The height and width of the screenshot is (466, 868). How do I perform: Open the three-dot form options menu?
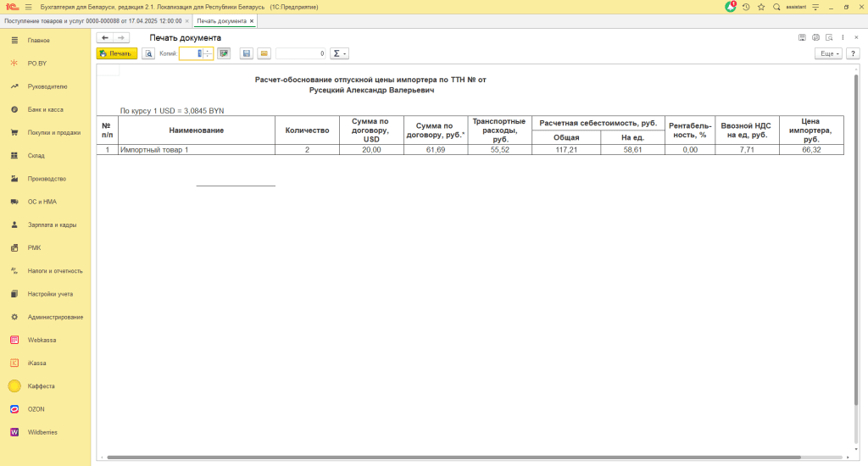tap(843, 37)
